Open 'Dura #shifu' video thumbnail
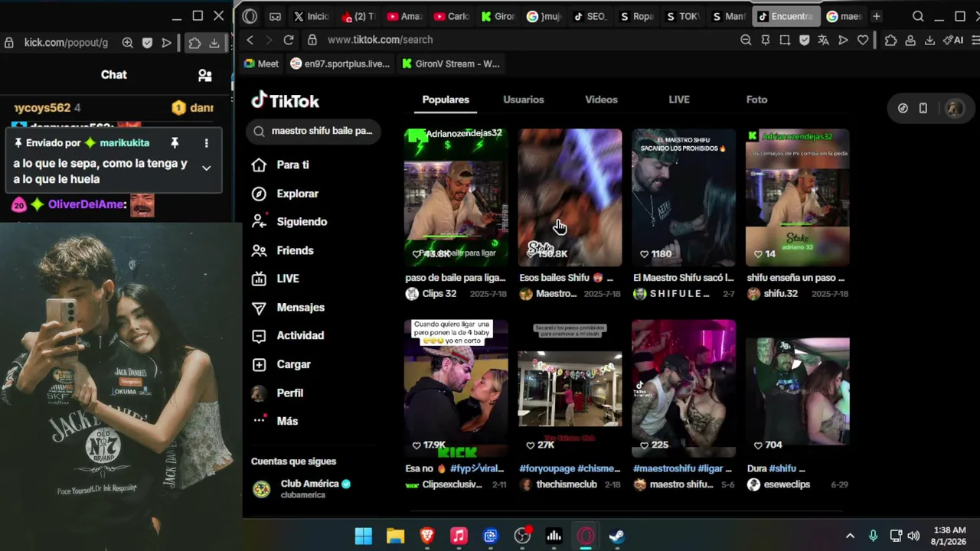This screenshot has height=551, width=980. click(798, 388)
